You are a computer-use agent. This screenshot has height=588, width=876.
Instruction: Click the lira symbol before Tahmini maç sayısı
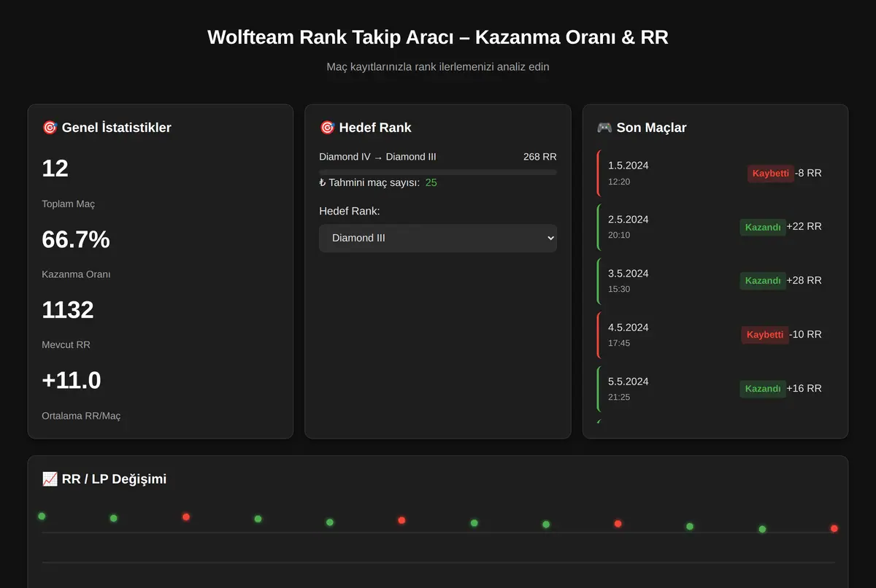coord(322,182)
